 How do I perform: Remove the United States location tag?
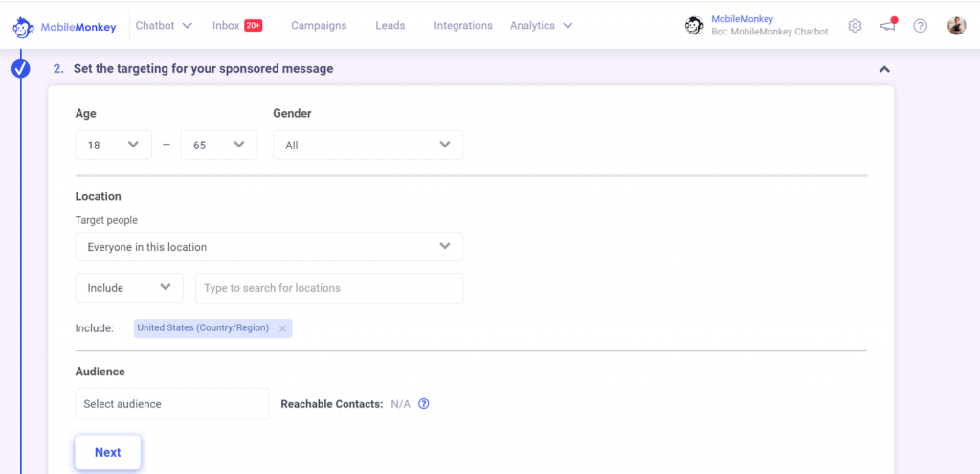(282, 328)
